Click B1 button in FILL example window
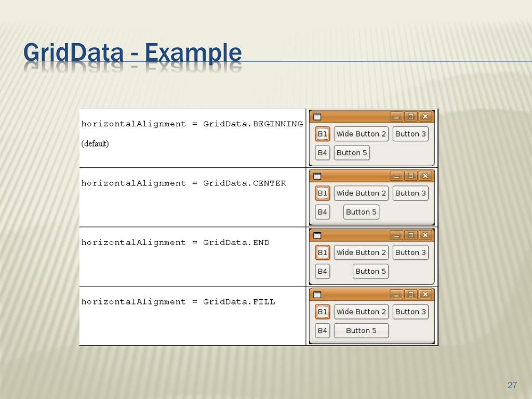This screenshot has height=399, width=532. click(x=322, y=312)
